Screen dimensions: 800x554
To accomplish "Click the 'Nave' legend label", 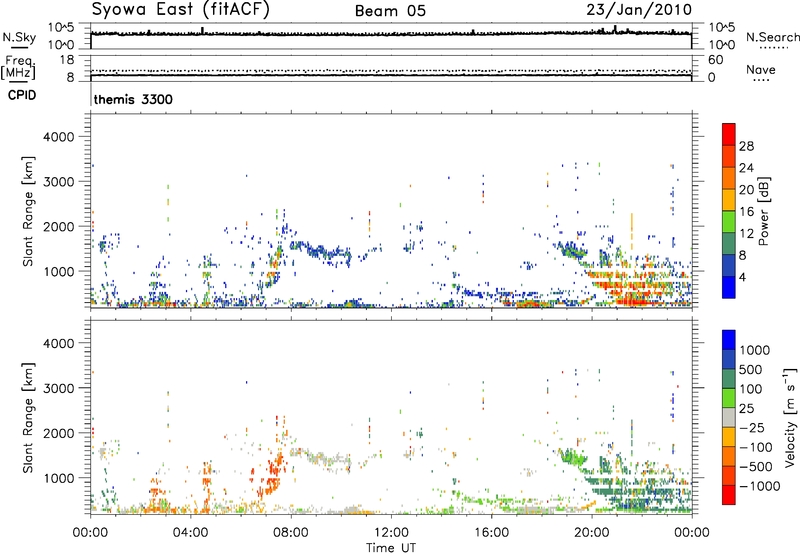I will [761, 70].
